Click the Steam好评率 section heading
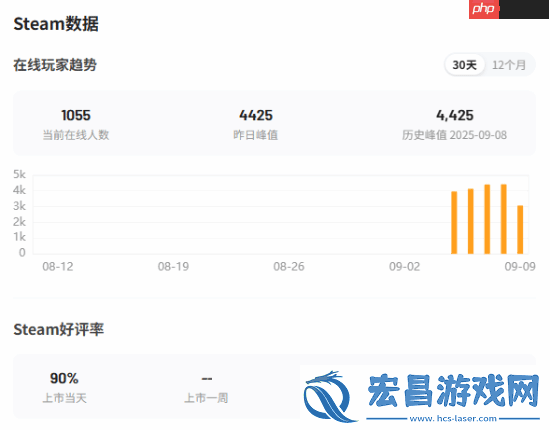Image resolution: width=550 pixels, height=430 pixels. (x=59, y=329)
